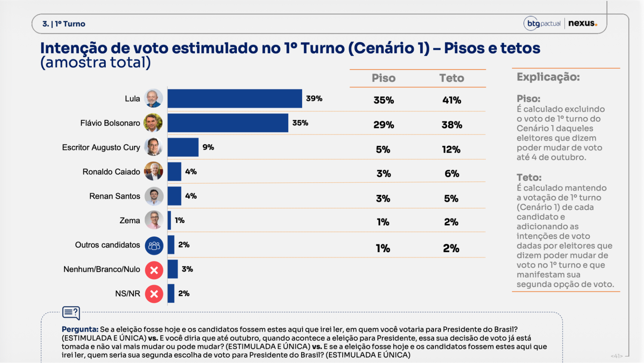Click red X icon beside Nenhum/Branco/Nulo
This screenshot has height=363, width=644.
[154, 270]
